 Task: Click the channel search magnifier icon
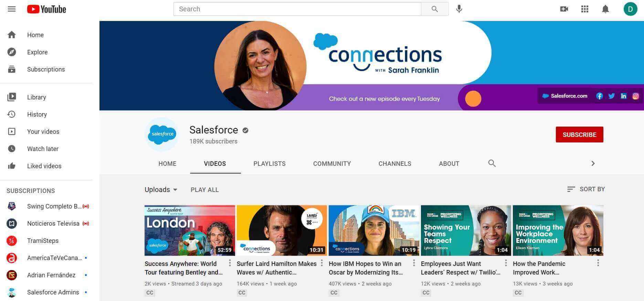click(492, 163)
